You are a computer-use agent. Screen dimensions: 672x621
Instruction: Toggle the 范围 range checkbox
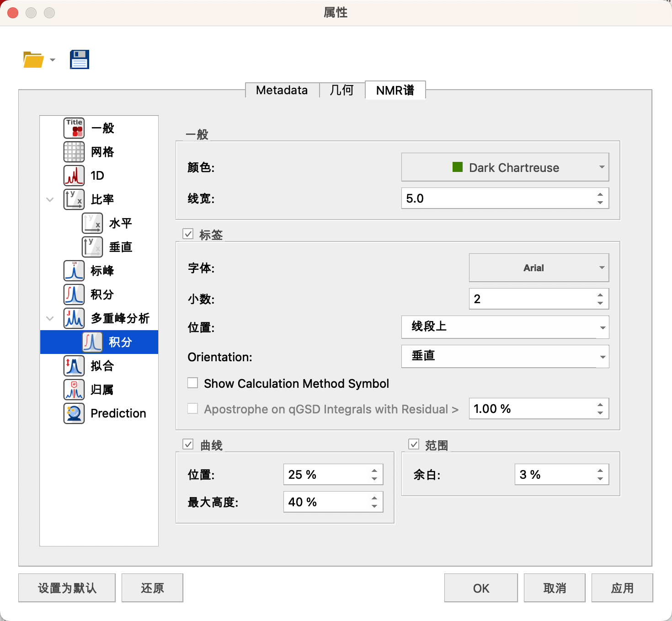tap(414, 444)
